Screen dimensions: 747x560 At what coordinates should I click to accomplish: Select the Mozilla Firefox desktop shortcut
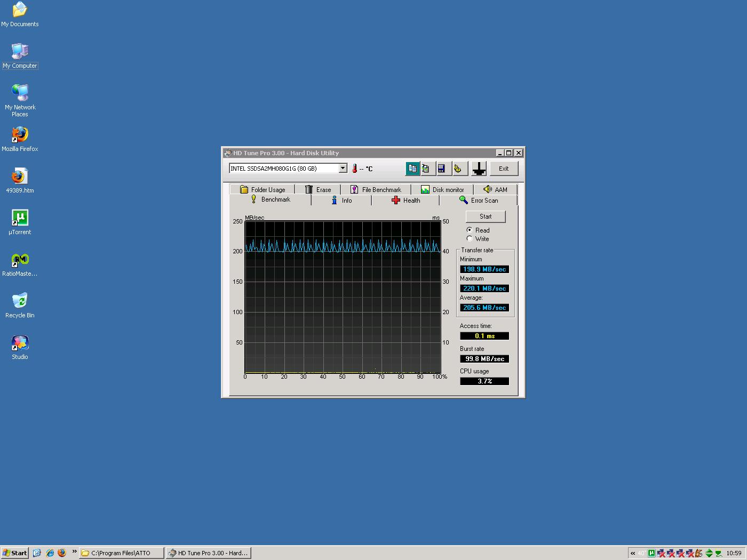point(20,139)
